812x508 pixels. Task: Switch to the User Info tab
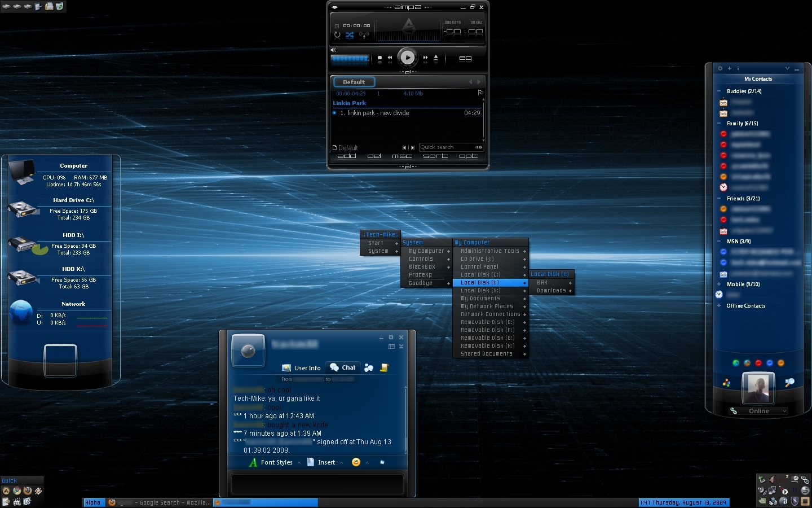point(301,367)
